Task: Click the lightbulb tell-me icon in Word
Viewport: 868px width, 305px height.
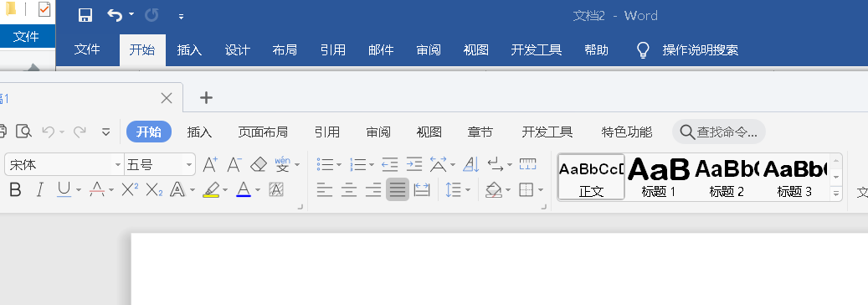Action: [x=643, y=50]
